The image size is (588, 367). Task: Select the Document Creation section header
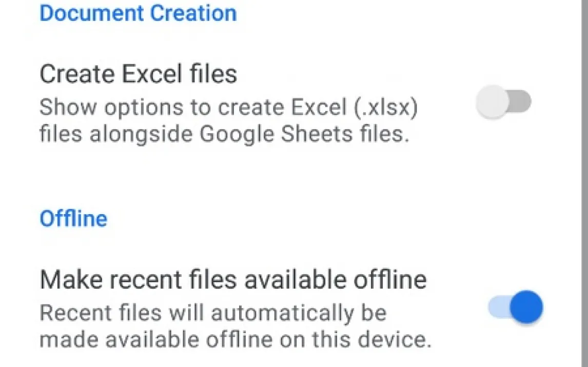click(138, 13)
